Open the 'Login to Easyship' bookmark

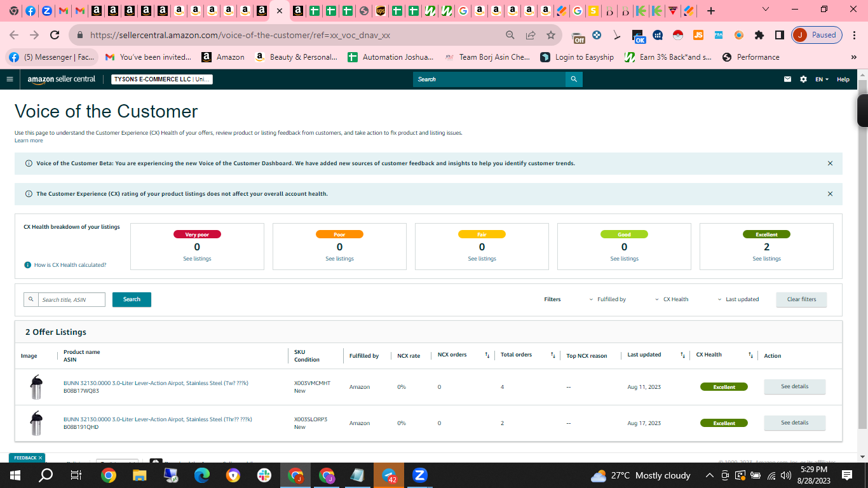tap(577, 57)
